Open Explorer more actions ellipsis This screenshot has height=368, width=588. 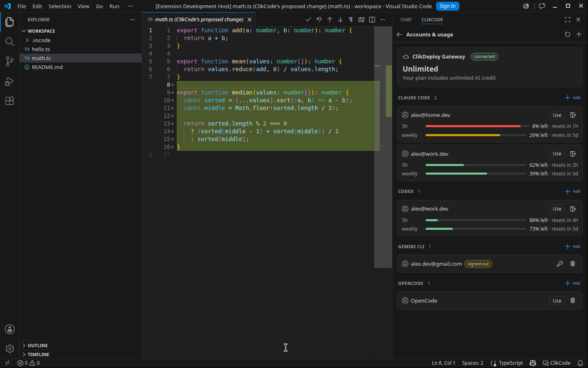pos(132,20)
